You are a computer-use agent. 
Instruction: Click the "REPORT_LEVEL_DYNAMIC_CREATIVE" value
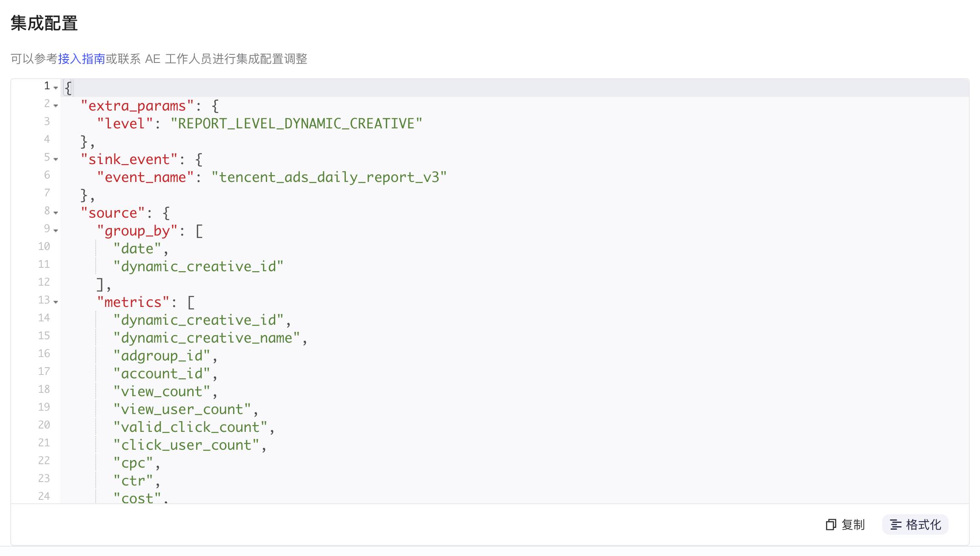pyautogui.click(x=296, y=123)
